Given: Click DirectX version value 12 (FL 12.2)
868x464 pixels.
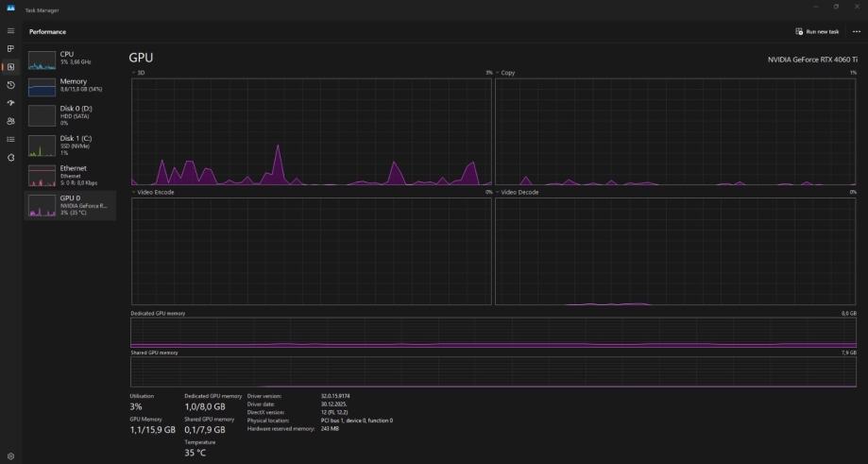Looking at the screenshot, I should coord(334,413).
